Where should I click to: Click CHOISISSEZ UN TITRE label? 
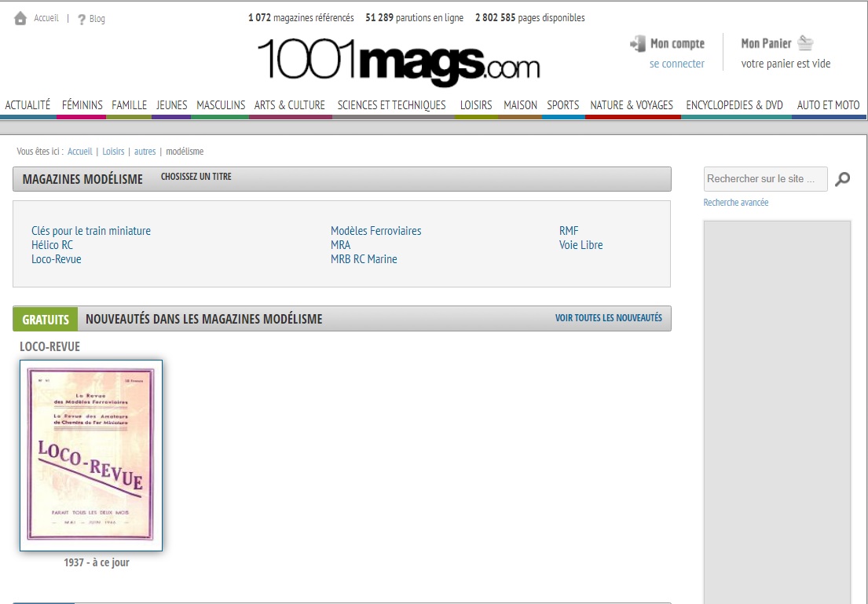[196, 177]
